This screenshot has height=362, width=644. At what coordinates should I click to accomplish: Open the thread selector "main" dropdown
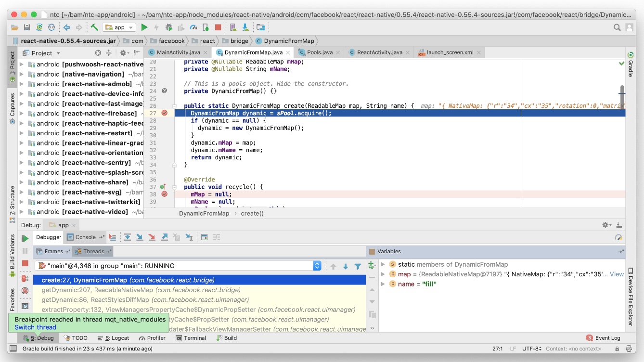(317, 266)
